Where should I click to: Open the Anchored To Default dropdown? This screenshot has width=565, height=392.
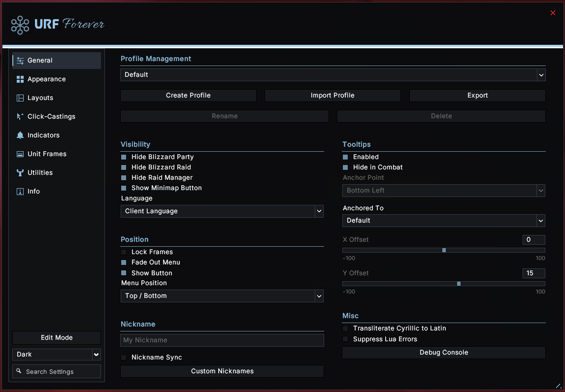point(443,221)
